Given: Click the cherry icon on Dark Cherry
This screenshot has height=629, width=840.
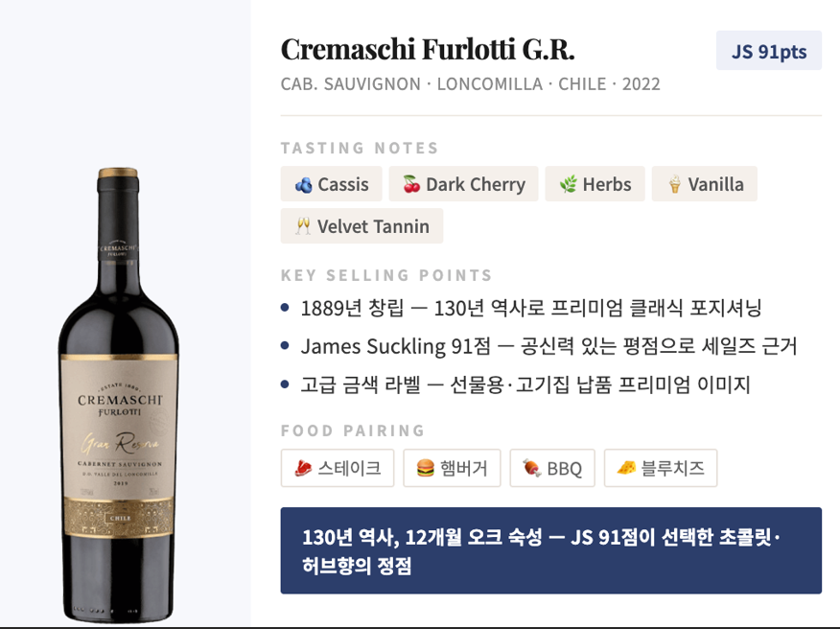Looking at the screenshot, I should pos(411,184).
